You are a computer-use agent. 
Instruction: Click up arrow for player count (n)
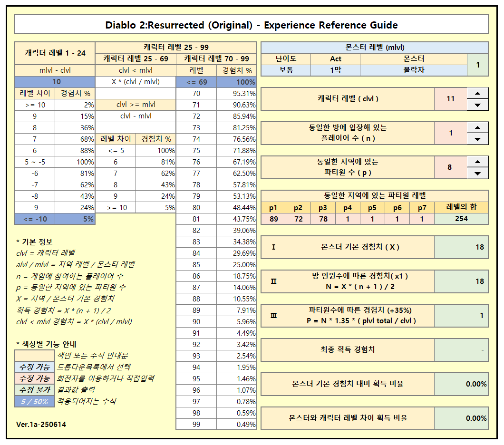click(477, 127)
